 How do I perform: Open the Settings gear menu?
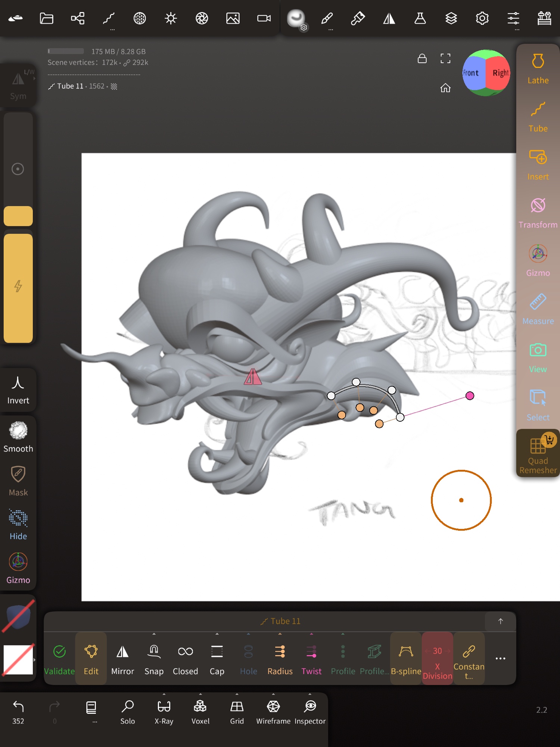coord(482,18)
